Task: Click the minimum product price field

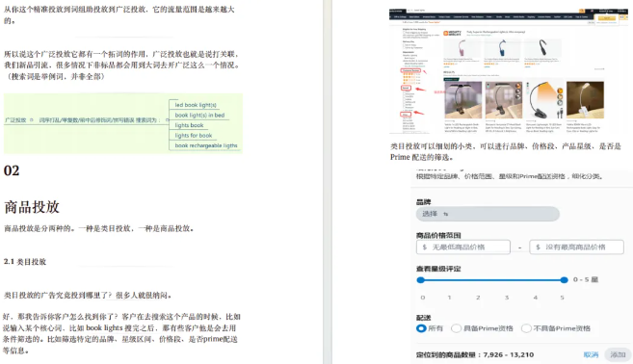Action: click(x=463, y=247)
